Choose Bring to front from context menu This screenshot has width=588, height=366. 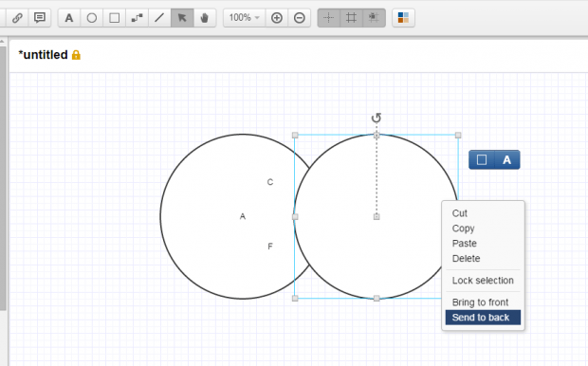[483, 302]
